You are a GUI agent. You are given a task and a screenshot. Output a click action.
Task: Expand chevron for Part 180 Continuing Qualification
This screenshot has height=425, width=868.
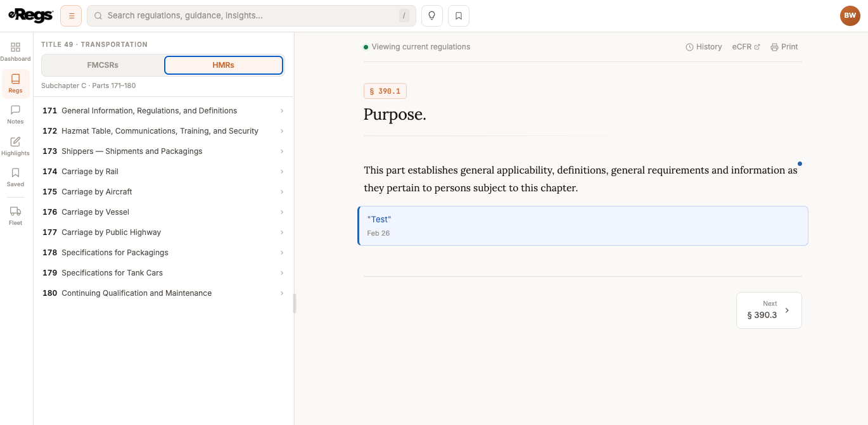282,293
